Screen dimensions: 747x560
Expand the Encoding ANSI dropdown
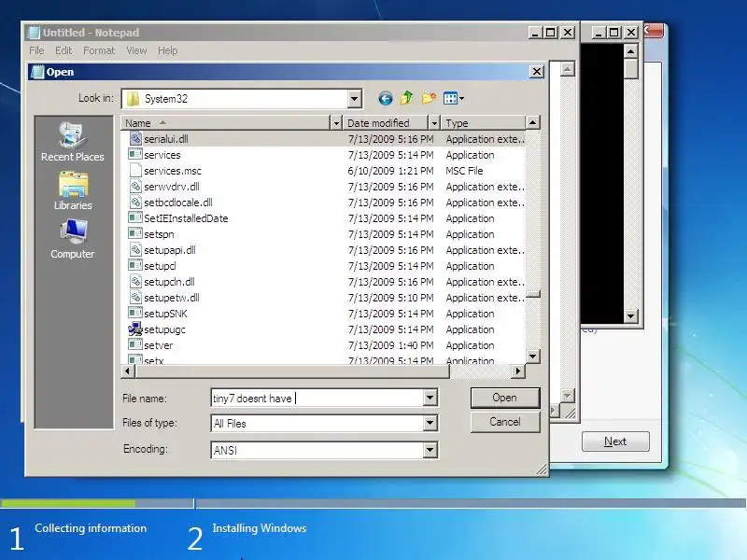(430, 450)
